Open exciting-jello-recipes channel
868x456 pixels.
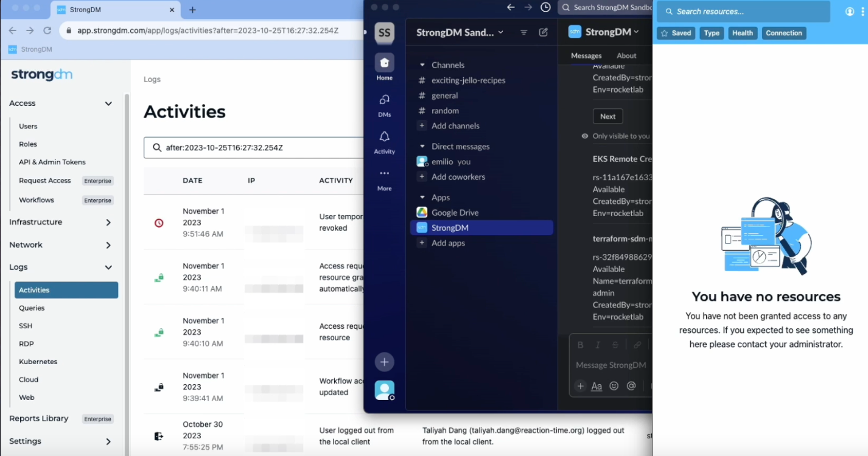click(468, 80)
